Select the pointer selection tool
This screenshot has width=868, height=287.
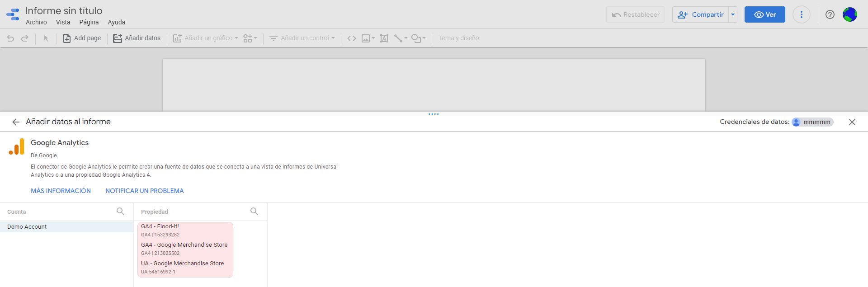point(46,38)
